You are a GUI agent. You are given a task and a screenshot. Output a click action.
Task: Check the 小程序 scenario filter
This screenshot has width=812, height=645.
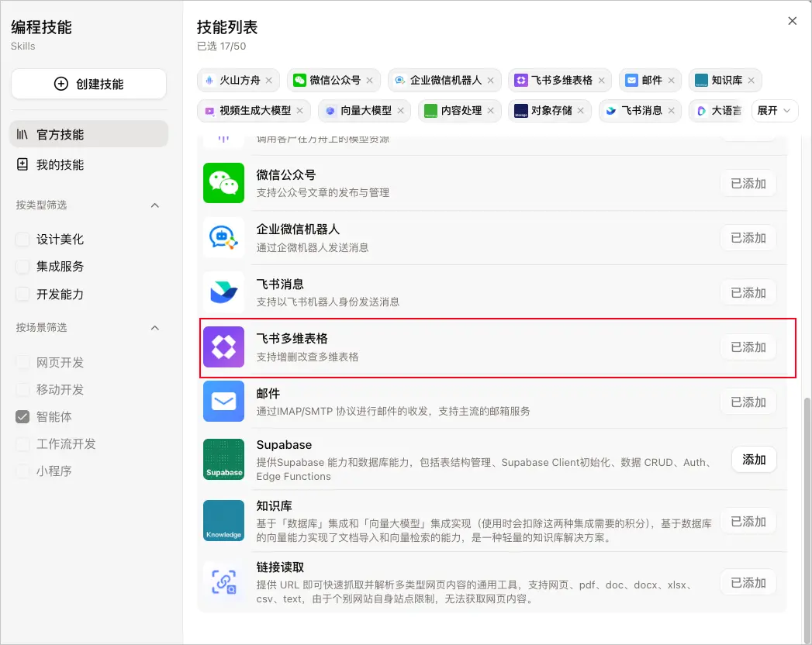pos(22,471)
